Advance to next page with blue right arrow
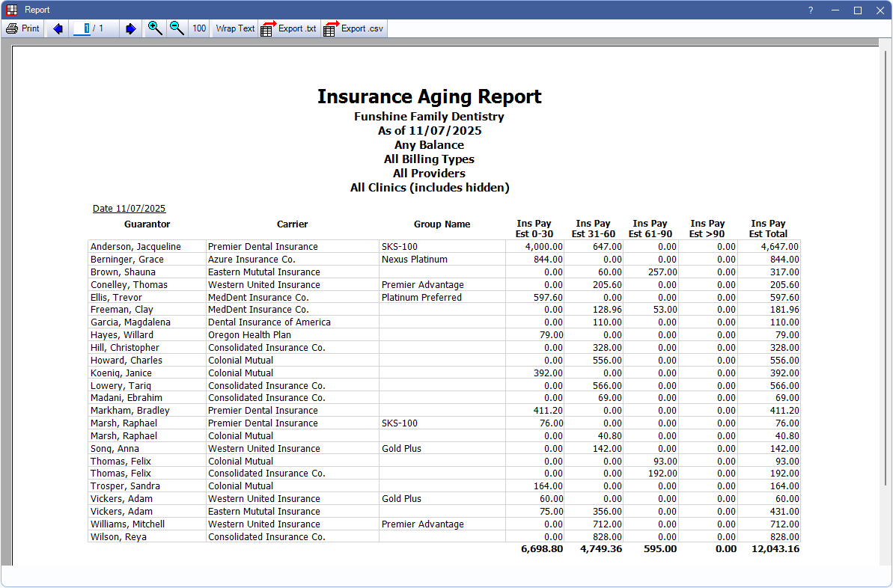This screenshot has width=893, height=588. coord(131,28)
